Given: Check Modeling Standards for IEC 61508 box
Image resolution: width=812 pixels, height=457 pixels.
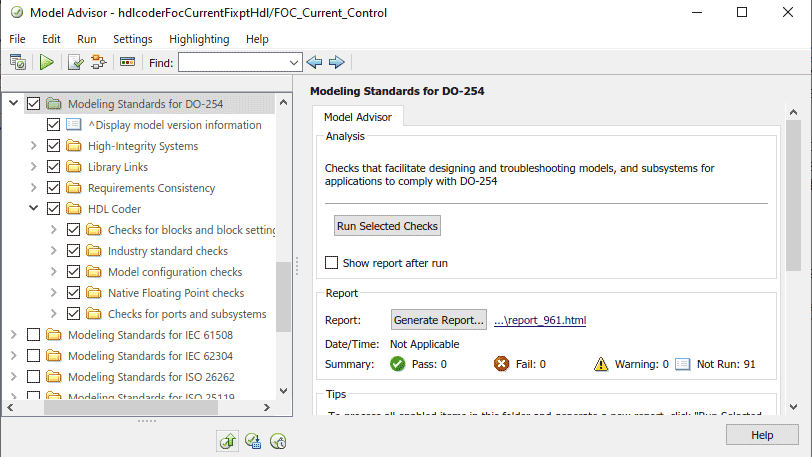Looking at the screenshot, I should point(34,335).
